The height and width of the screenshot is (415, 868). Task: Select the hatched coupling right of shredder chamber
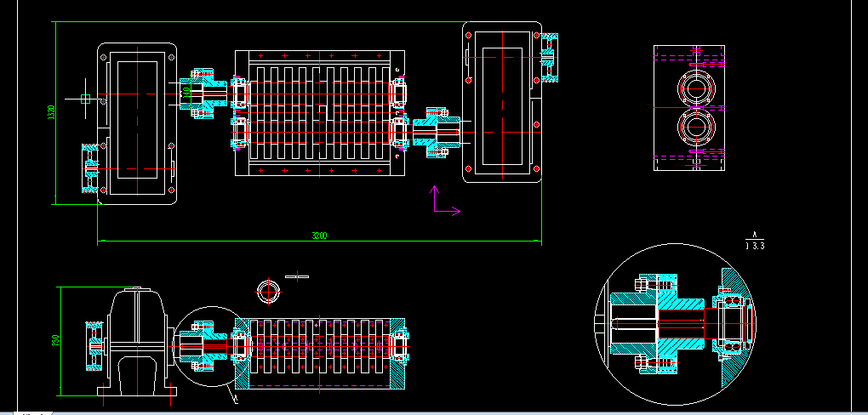point(434,132)
